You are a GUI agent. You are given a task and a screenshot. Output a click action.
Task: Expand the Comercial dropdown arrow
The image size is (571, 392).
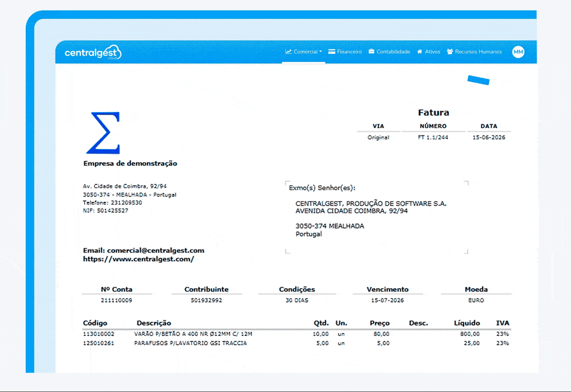[320, 52]
